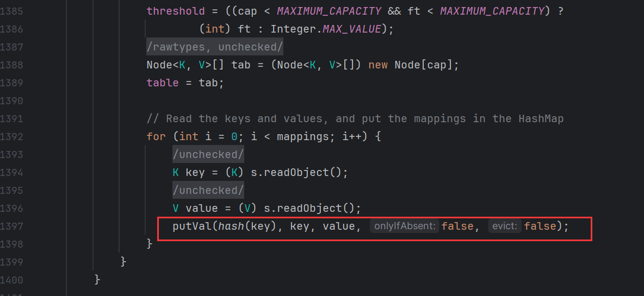Click the '(int)' cast on line 1386
This screenshot has width=644, height=296.
pyautogui.click(x=215, y=29)
